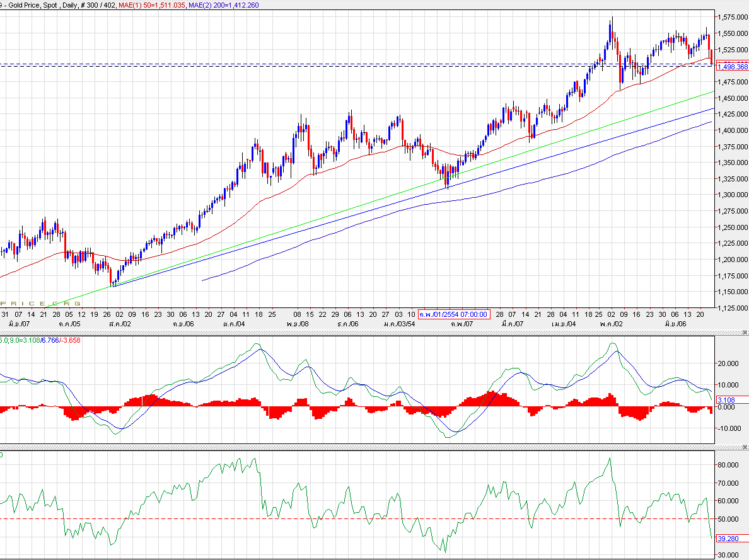Click the 1,575.000 label on the price axis
The width and height of the screenshot is (749, 560).
[x=734, y=17]
